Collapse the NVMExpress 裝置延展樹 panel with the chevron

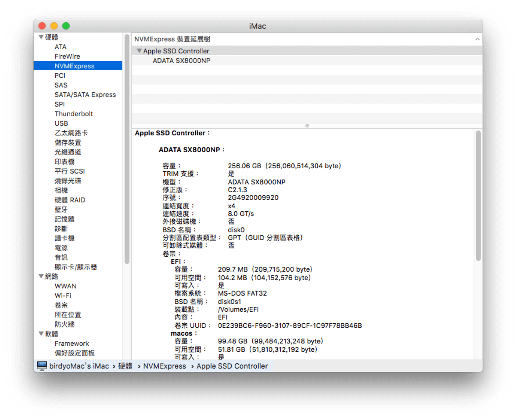478,39
